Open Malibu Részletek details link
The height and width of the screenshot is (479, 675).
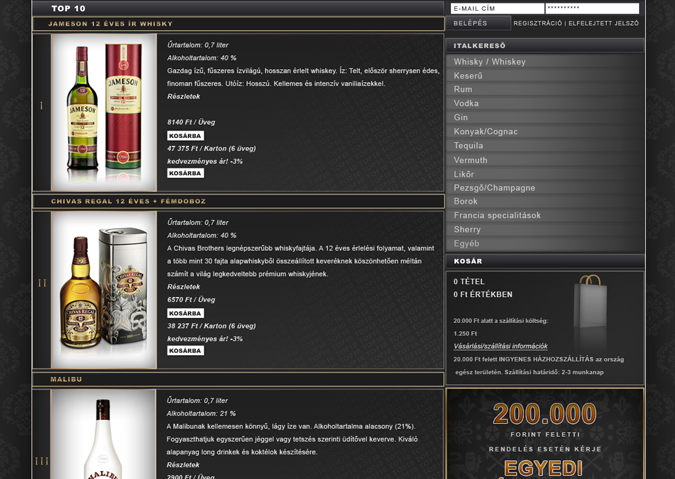click(183, 465)
